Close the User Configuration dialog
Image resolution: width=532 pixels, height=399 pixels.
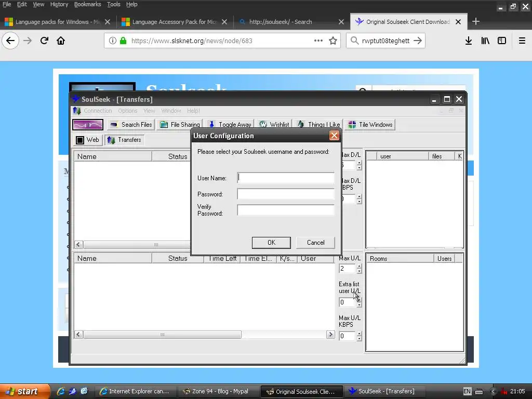pos(334,136)
